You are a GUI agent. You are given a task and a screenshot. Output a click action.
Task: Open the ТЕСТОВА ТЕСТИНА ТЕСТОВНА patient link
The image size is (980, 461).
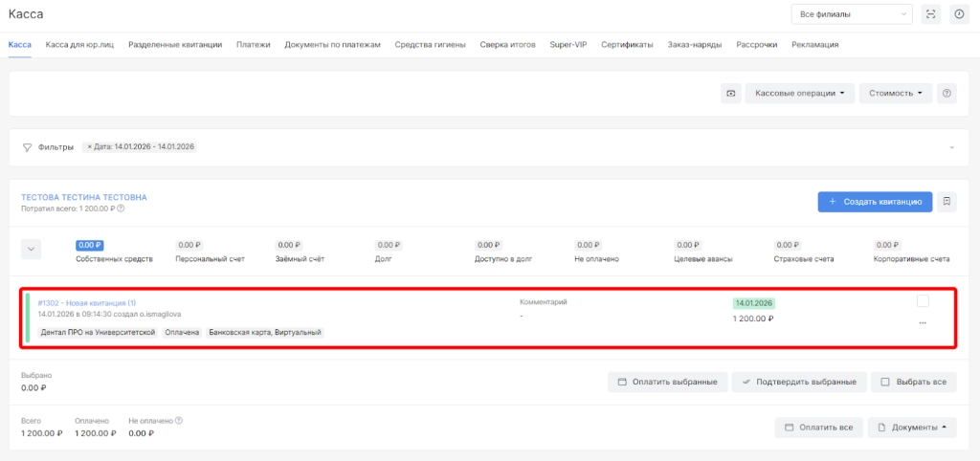(84, 197)
